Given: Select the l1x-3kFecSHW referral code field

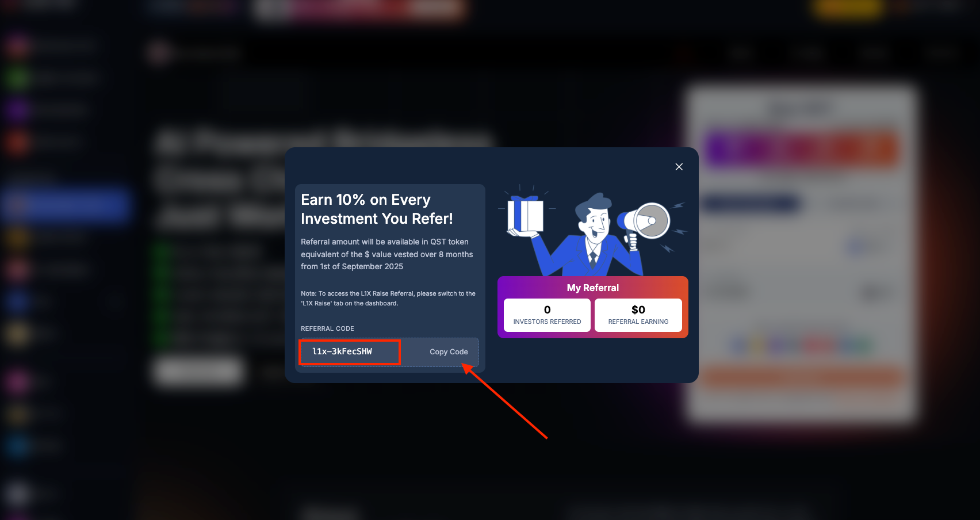Looking at the screenshot, I should pyautogui.click(x=350, y=352).
